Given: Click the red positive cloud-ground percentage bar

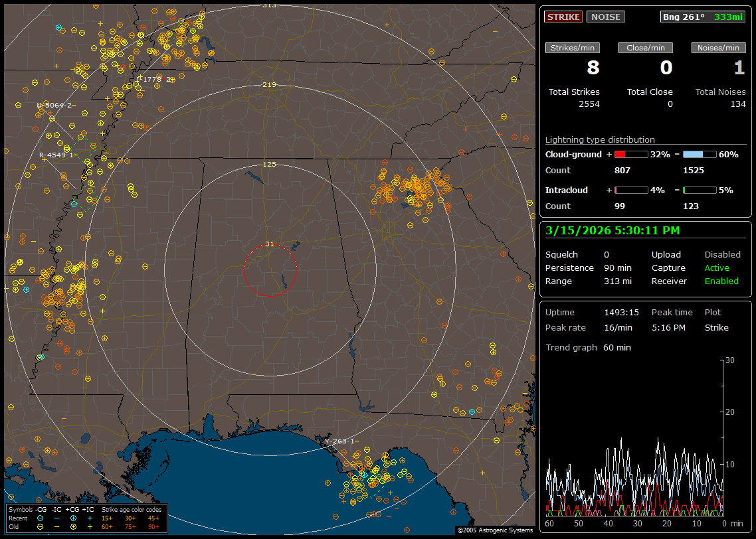Looking at the screenshot, I should point(630,154).
